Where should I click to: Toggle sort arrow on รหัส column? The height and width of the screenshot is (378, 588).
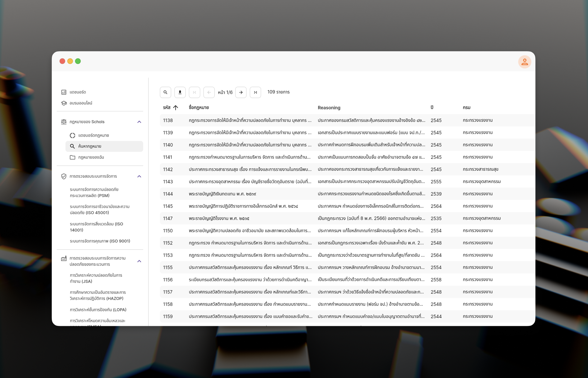[176, 108]
